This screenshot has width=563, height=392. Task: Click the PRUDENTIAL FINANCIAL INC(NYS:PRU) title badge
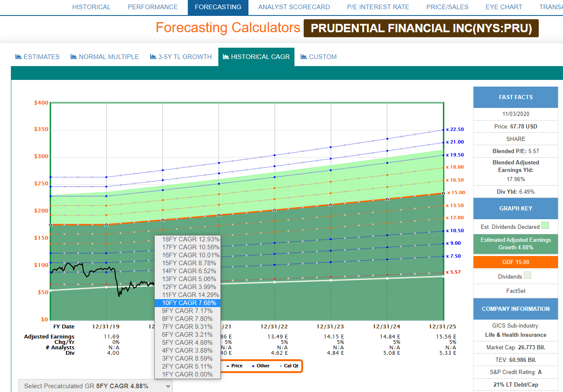point(421,28)
